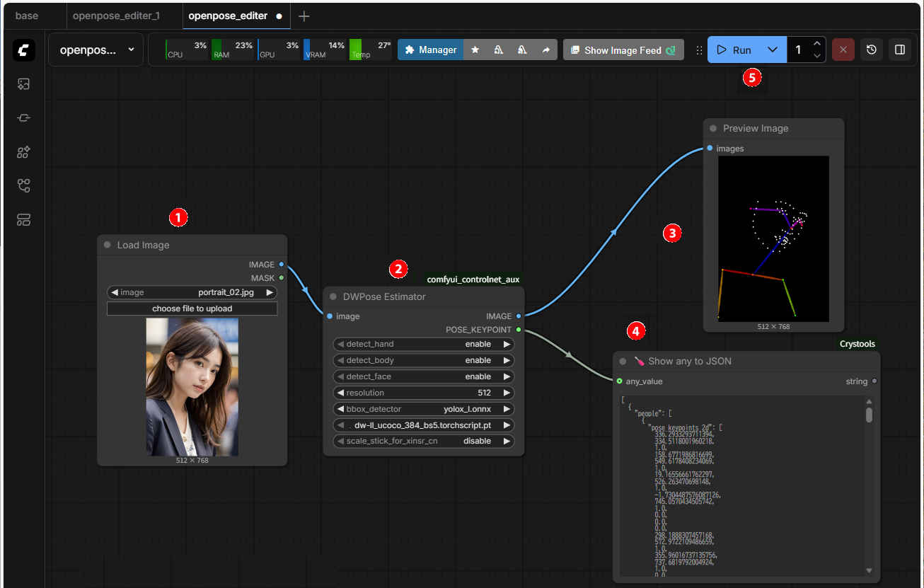Open the Workflows sidebar icon
This screenshot has height=588, width=924.
(x=23, y=185)
